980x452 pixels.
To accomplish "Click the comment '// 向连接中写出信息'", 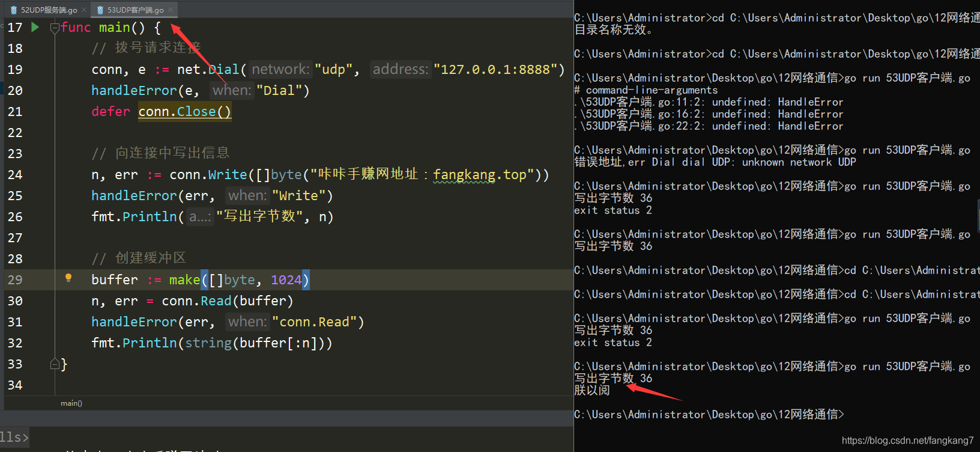I will pyautogui.click(x=160, y=153).
